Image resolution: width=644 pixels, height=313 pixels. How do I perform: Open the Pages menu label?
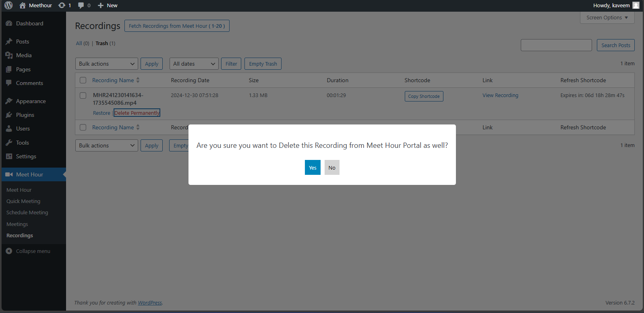coord(23,69)
